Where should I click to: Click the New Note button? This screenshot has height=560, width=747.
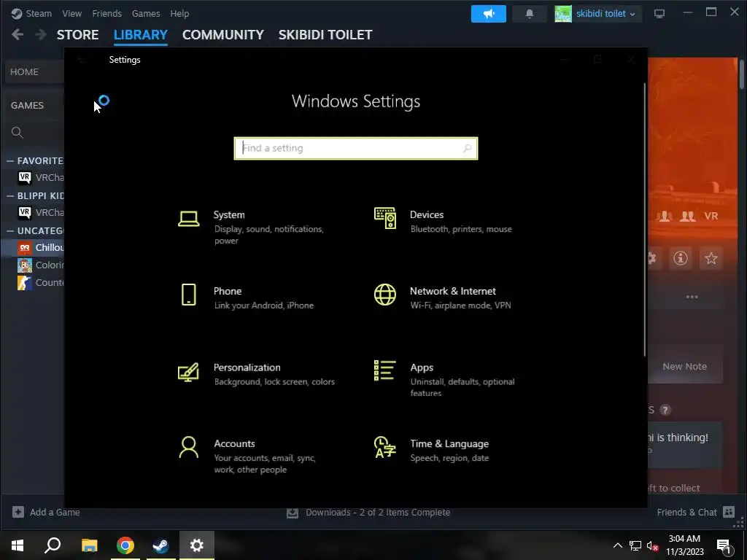tap(684, 366)
